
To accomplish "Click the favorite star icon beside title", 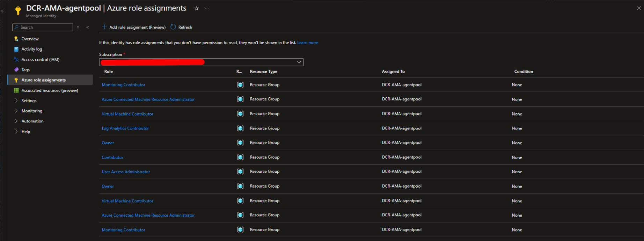I will pyautogui.click(x=197, y=8).
